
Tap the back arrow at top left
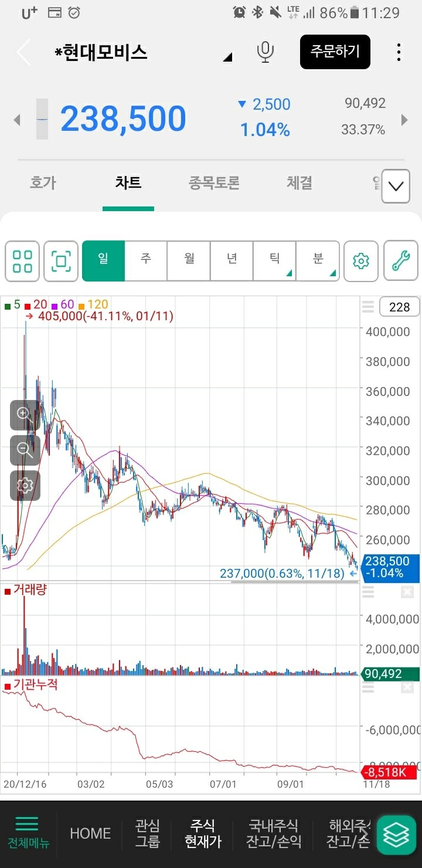pos(23,53)
